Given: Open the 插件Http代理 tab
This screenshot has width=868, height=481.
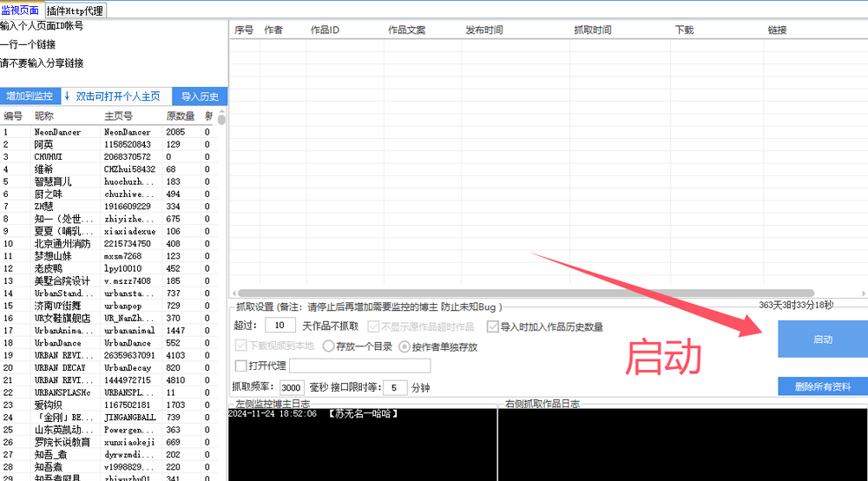Looking at the screenshot, I should 75,10.
